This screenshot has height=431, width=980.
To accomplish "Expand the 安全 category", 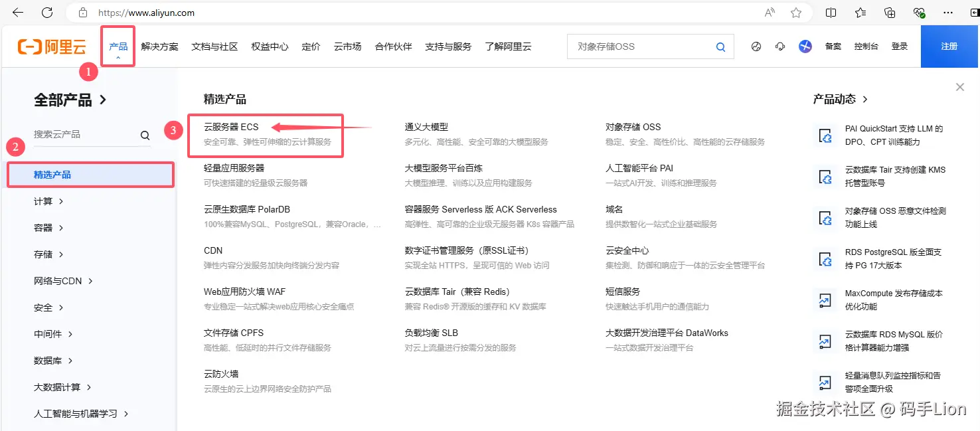I will coord(48,307).
